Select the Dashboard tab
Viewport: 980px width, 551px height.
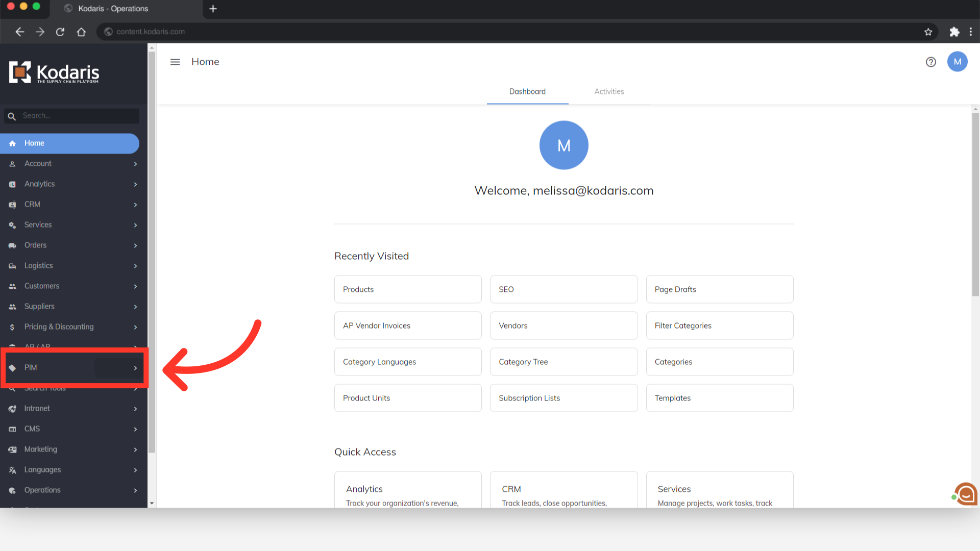pyautogui.click(x=527, y=92)
